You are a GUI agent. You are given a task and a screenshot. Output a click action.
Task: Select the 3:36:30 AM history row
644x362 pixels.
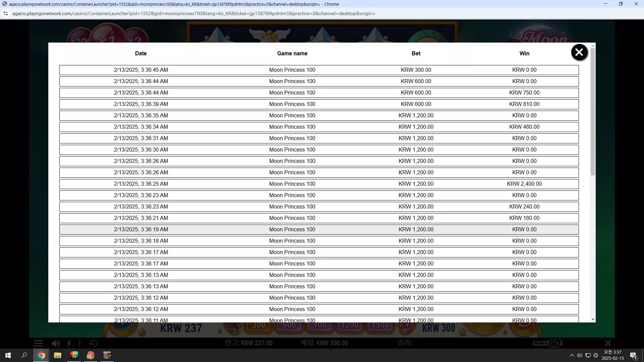coord(319,150)
